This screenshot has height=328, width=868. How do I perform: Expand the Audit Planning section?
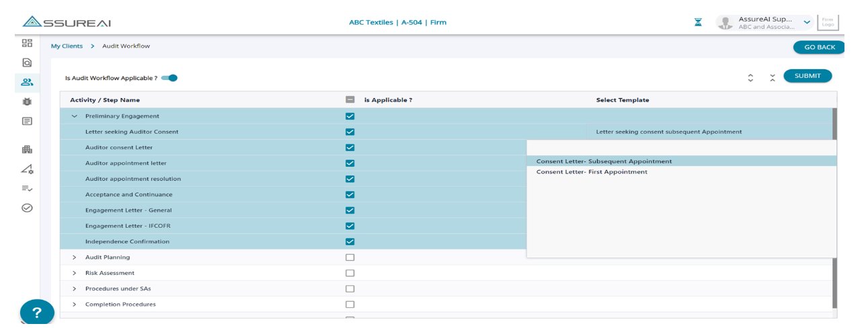pyautogui.click(x=74, y=257)
